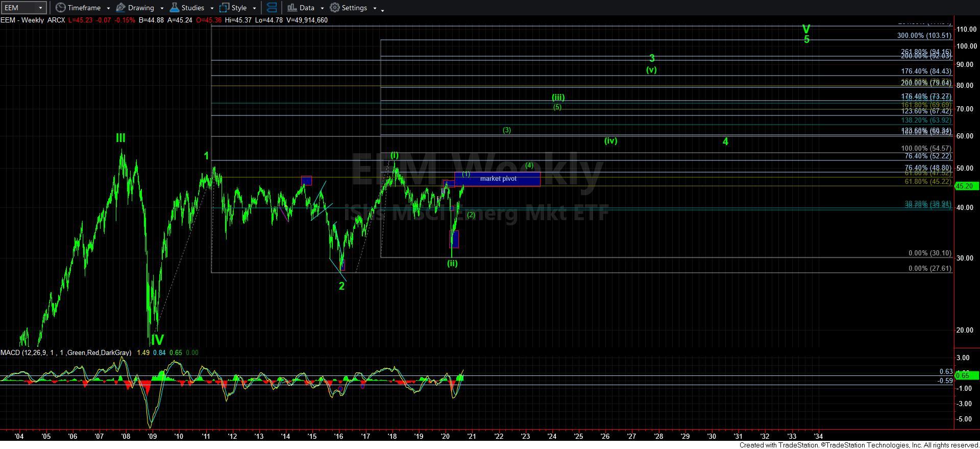Select the 110.00 price axis label
This screenshot has width=980, height=449.
click(966, 30)
